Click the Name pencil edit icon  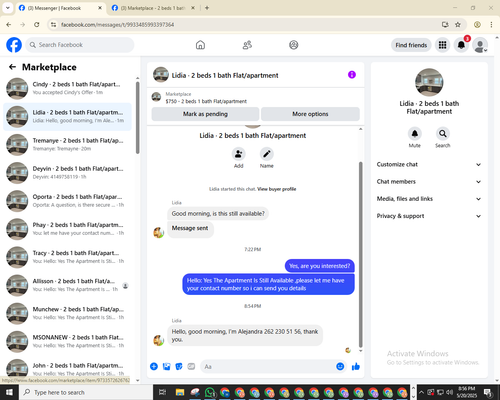[267, 154]
